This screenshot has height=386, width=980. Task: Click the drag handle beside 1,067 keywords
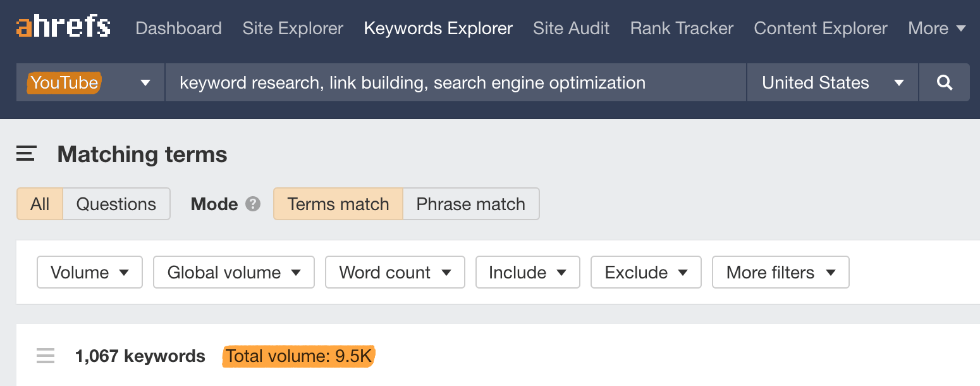point(46,356)
